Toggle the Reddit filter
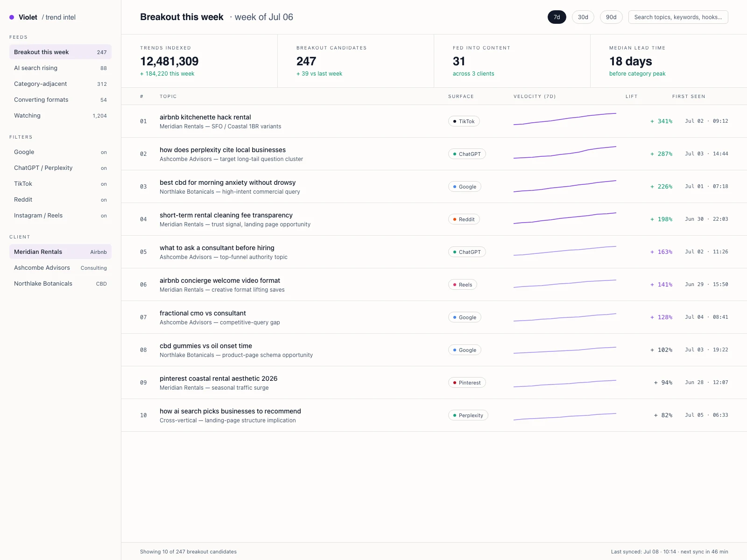The height and width of the screenshot is (560, 747). click(x=60, y=199)
